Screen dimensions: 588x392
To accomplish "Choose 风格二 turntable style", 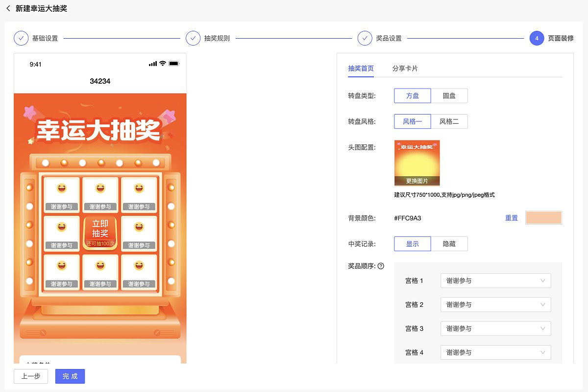I will click(x=449, y=121).
